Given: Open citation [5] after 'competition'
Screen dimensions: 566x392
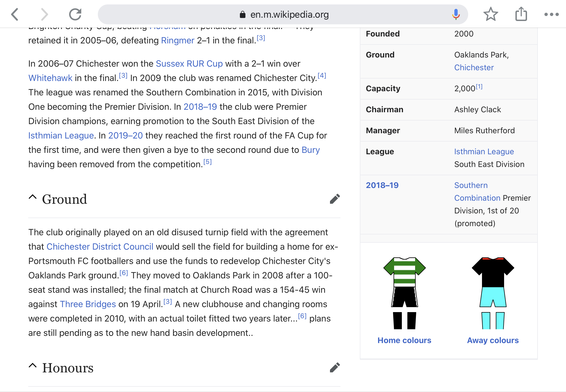Looking at the screenshot, I should (x=208, y=162).
